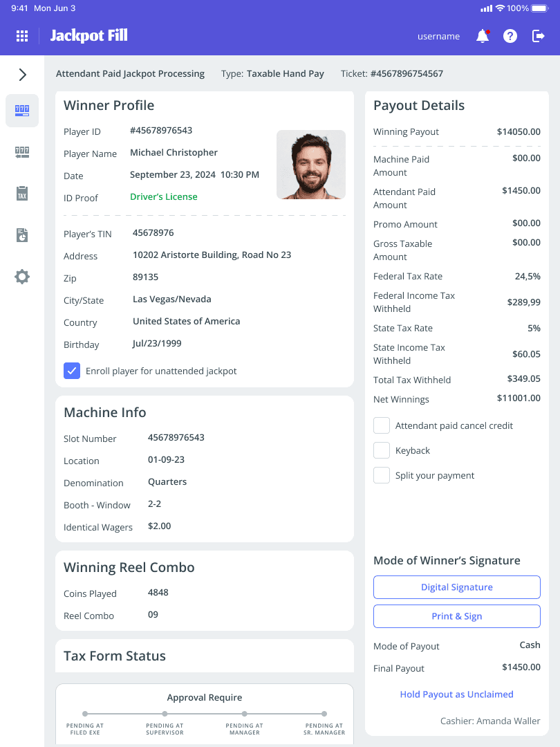Open the Tax forms sidebar icon

click(21, 194)
